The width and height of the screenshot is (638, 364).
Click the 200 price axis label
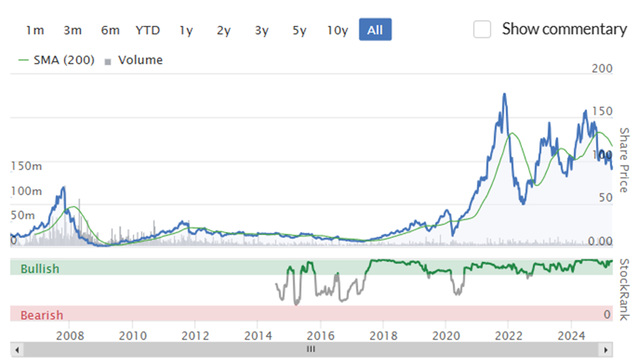(602, 68)
